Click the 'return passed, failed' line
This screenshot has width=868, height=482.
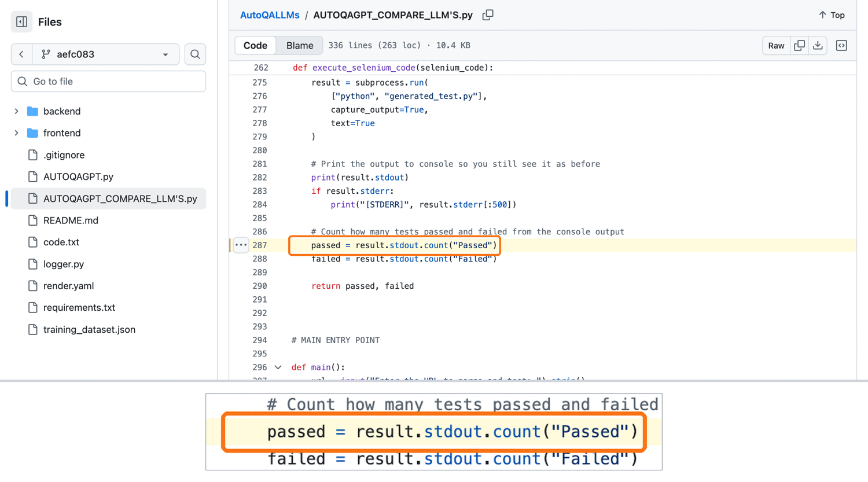[x=362, y=286]
